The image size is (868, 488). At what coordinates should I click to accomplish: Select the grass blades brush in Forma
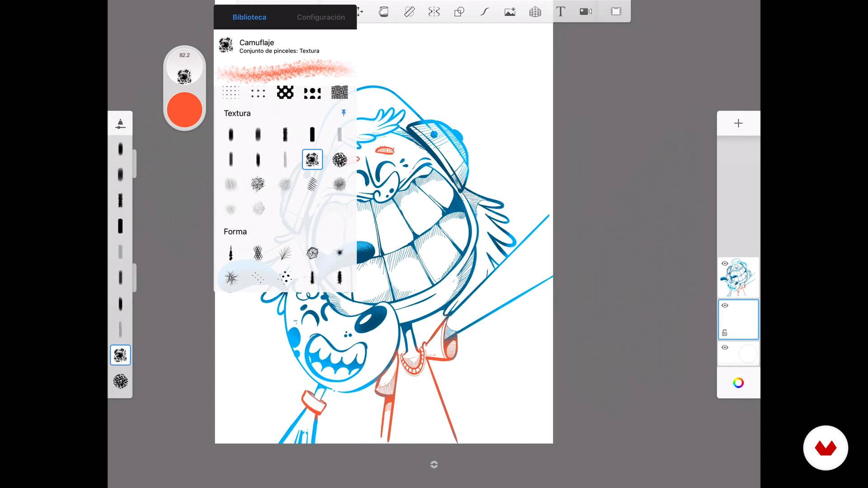[285, 253]
